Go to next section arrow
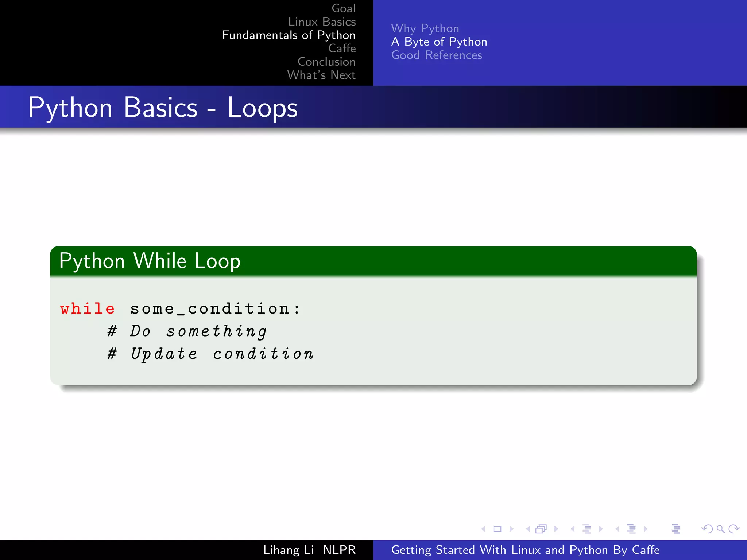 [x=646, y=529]
